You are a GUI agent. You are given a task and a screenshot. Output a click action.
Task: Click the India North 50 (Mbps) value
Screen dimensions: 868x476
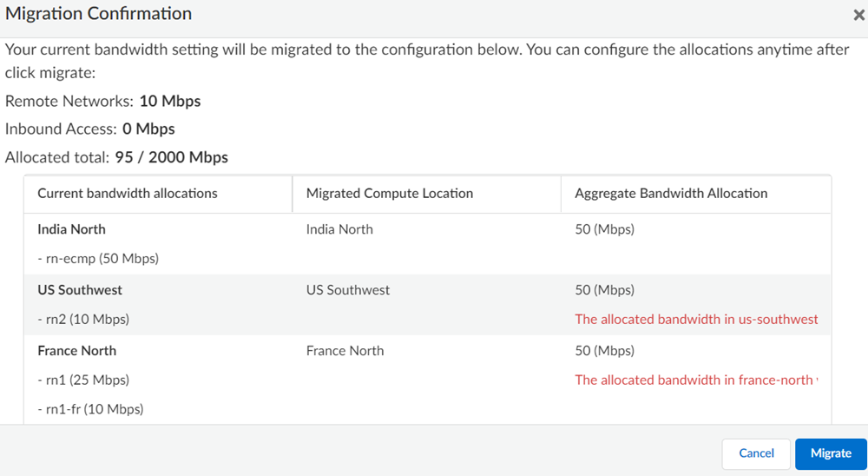pos(604,229)
